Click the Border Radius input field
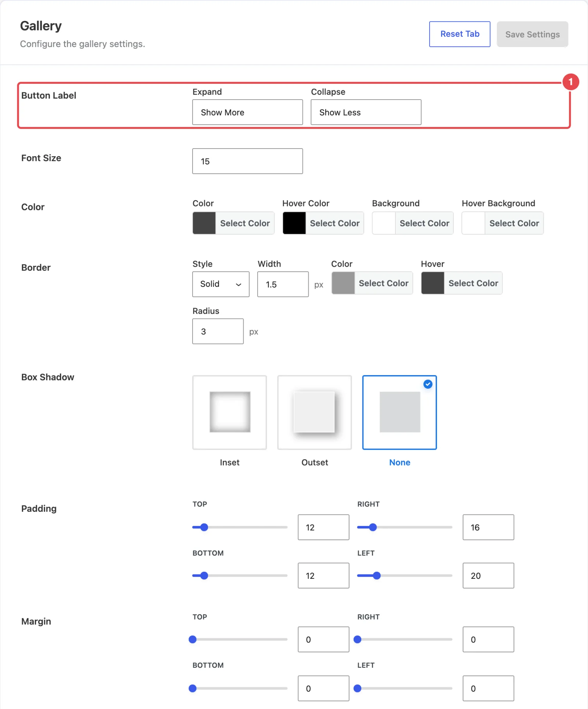Viewport: 588px width, 709px height. 218,331
